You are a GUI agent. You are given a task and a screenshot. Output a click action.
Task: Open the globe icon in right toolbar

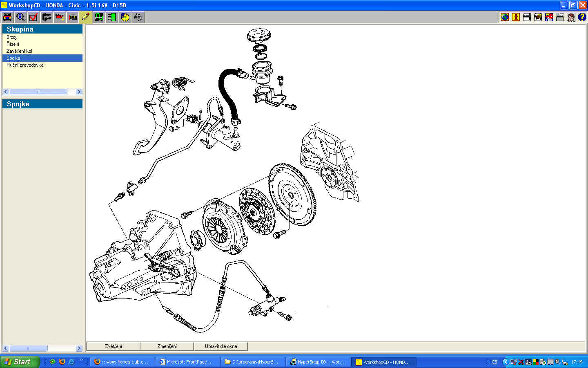point(505,17)
